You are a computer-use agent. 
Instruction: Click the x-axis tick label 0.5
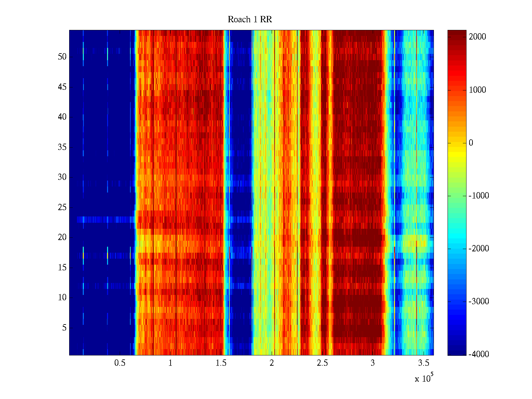pyautogui.click(x=120, y=363)
